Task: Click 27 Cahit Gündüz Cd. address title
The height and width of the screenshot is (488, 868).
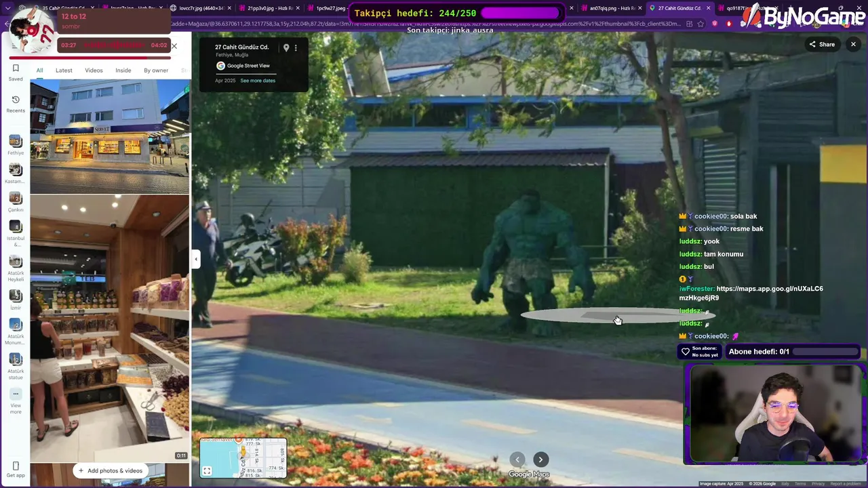Action: point(241,47)
